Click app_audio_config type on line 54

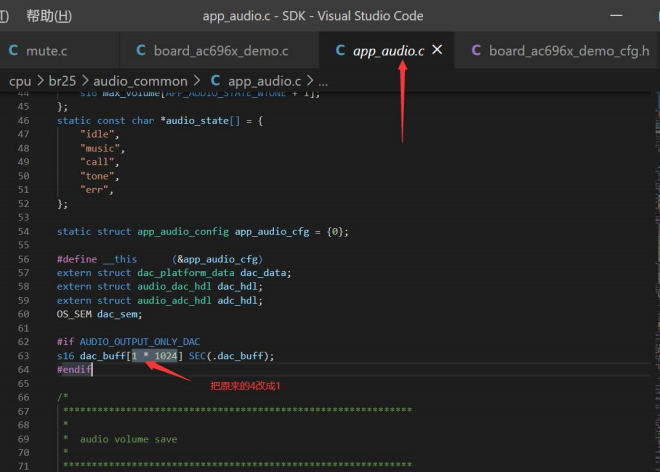pyautogui.click(x=183, y=232)
